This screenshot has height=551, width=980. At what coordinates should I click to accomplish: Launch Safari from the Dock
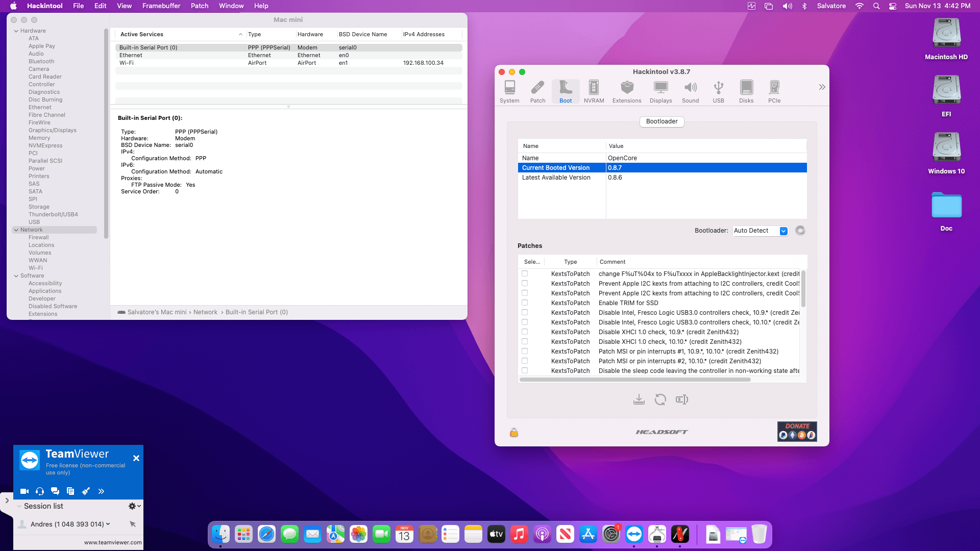pyautogui.click(x=266, y=534)
